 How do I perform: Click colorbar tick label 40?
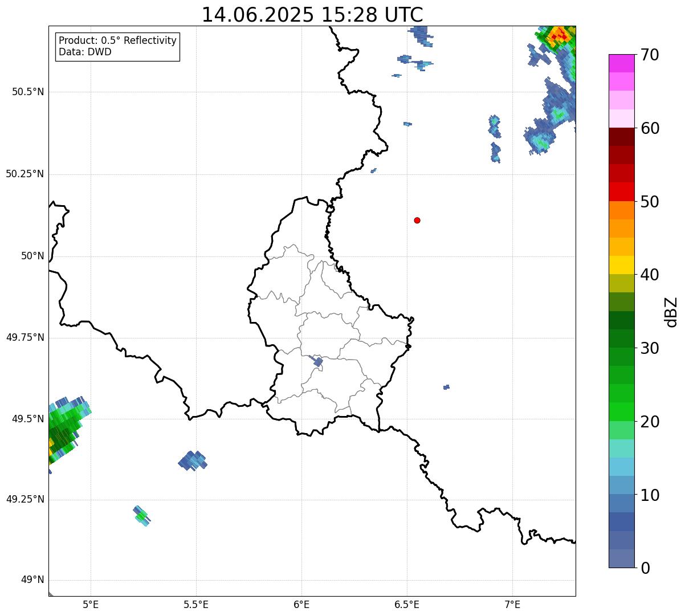point(650,275)
